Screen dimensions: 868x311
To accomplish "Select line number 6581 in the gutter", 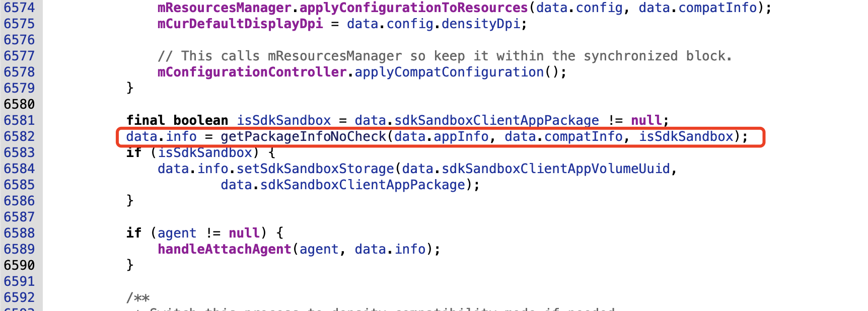I will point(19,120).
